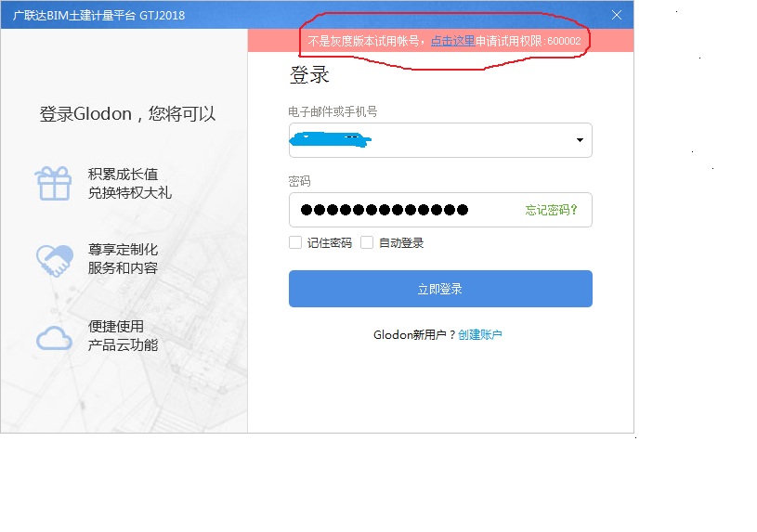The height and width of the screenshot is (532, 757).
Task: Close the GTJ2018 login window
Action: (x=617, y=15)
